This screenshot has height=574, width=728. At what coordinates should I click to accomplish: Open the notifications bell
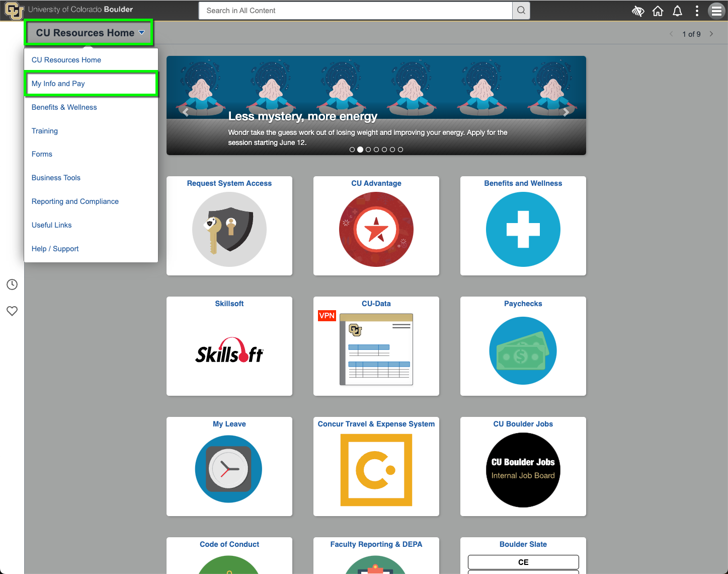coord(678,11)
